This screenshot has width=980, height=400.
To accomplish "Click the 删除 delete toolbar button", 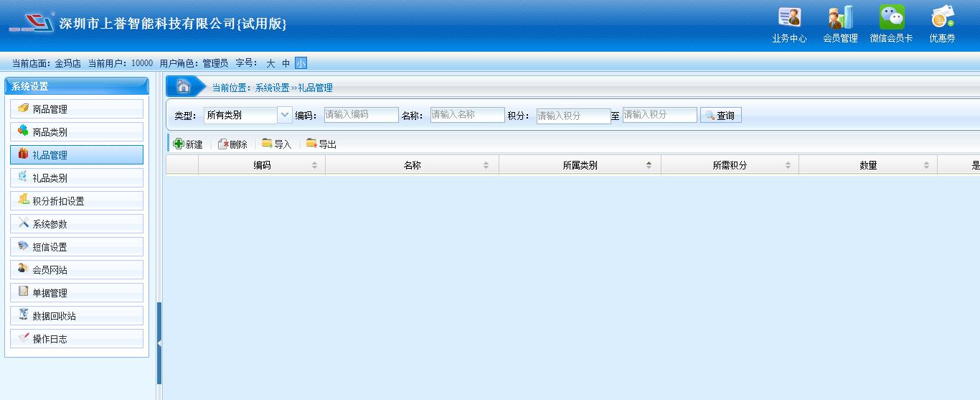I will click(232, 144).
